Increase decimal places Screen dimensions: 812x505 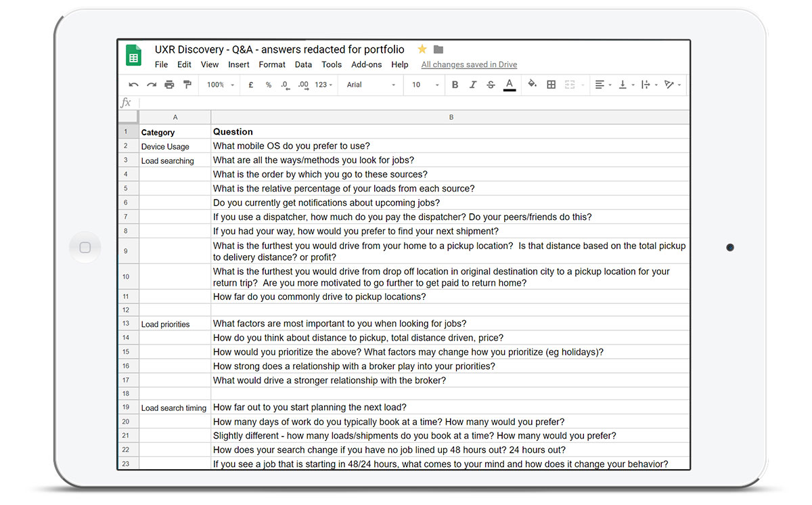pyautogui.click(x=303, y=85)
